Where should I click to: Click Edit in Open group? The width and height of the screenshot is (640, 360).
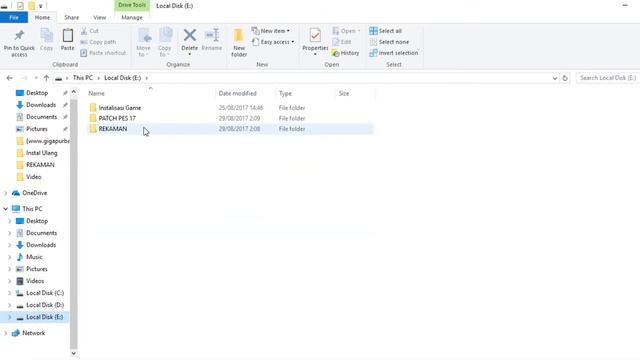click(x=342, y=42)
